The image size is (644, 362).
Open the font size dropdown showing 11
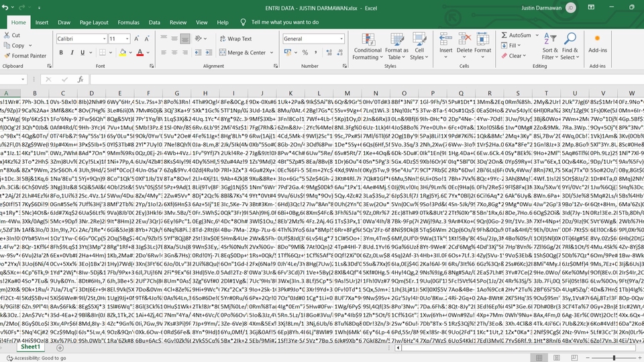[127, 39]
